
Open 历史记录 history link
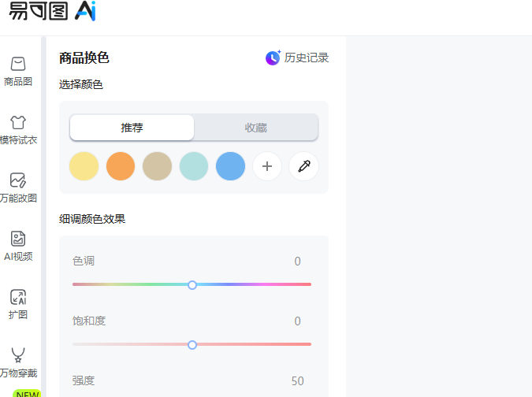point(306,58)
